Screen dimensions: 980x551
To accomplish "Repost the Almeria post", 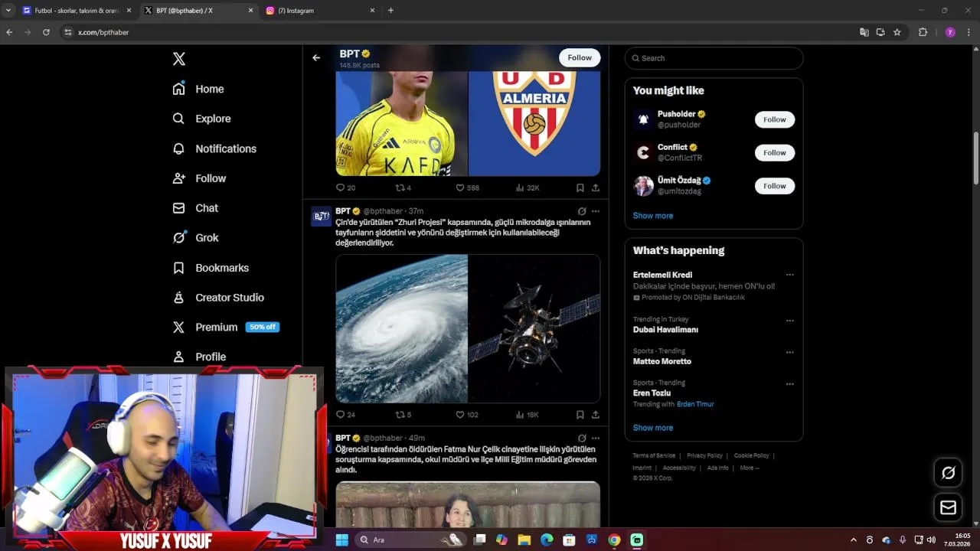I will [403, 187].
